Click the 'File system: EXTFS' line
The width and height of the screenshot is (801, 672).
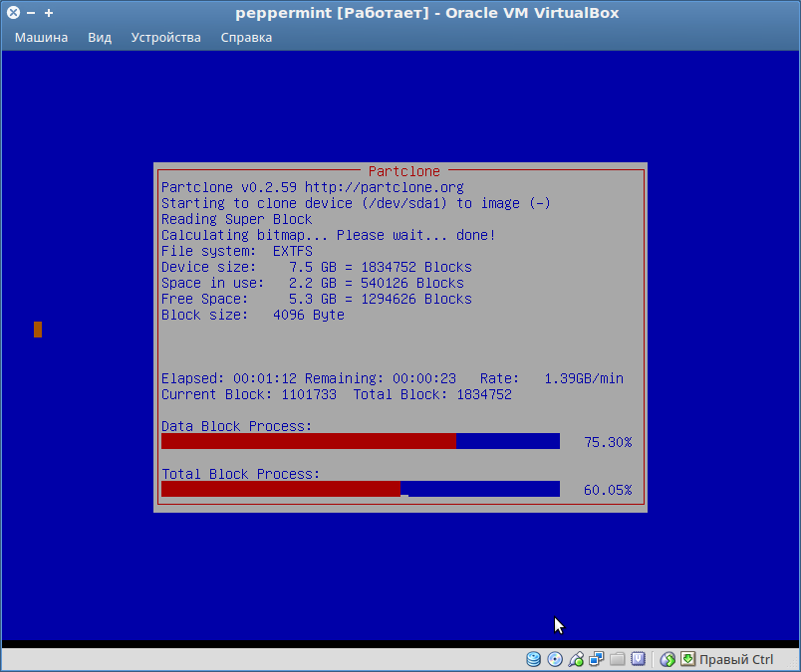click(236, 251)
